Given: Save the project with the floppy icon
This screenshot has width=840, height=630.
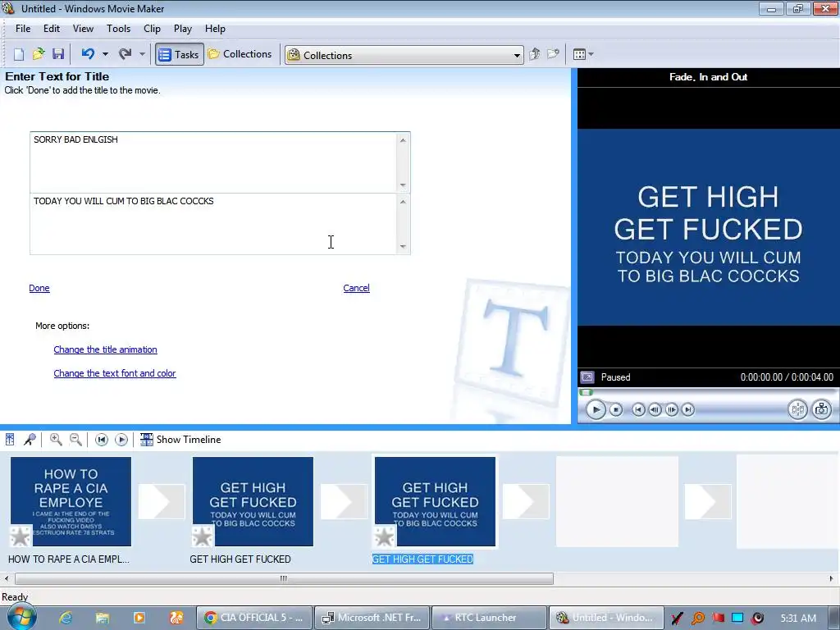Looking at the screenshot, I should tap(58, 54).
